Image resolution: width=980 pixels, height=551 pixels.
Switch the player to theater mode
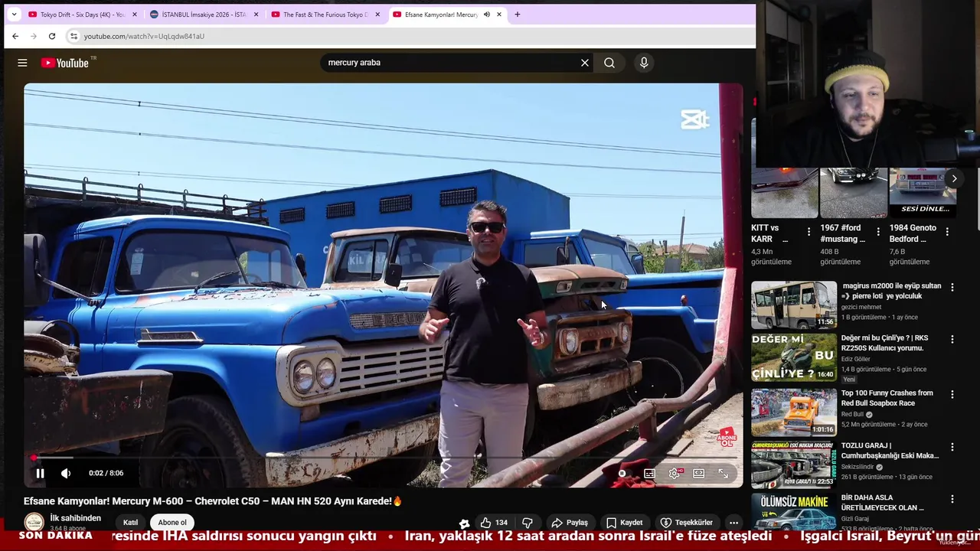699,473
